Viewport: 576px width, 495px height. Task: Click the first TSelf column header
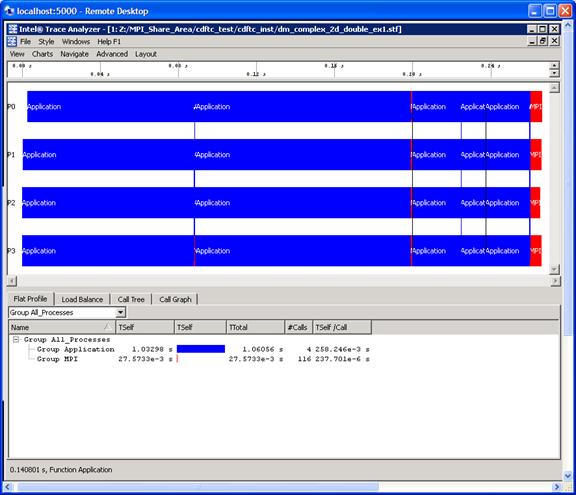(145, 327)
